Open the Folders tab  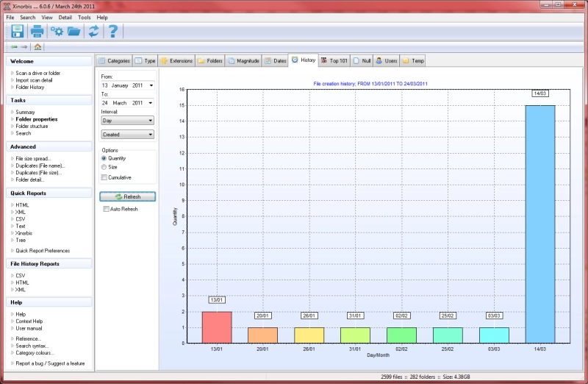pyautogui.click(x=210, y=61)
